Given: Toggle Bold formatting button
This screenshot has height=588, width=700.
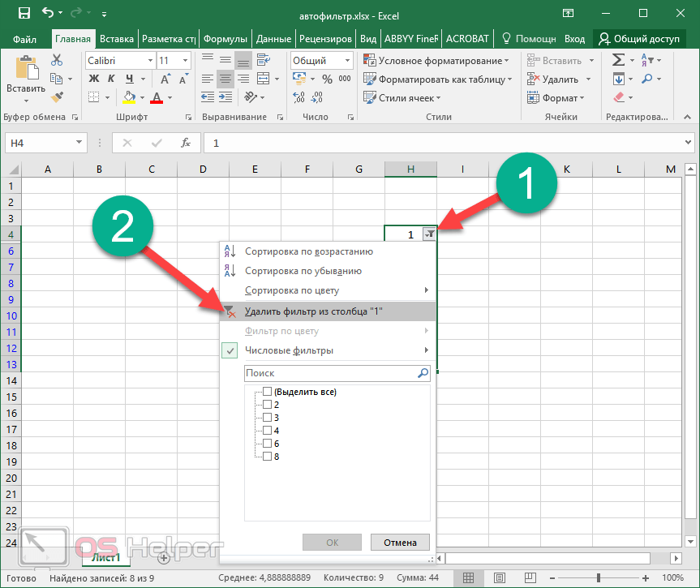Looking at the screenshot, I should coord(93,79).
